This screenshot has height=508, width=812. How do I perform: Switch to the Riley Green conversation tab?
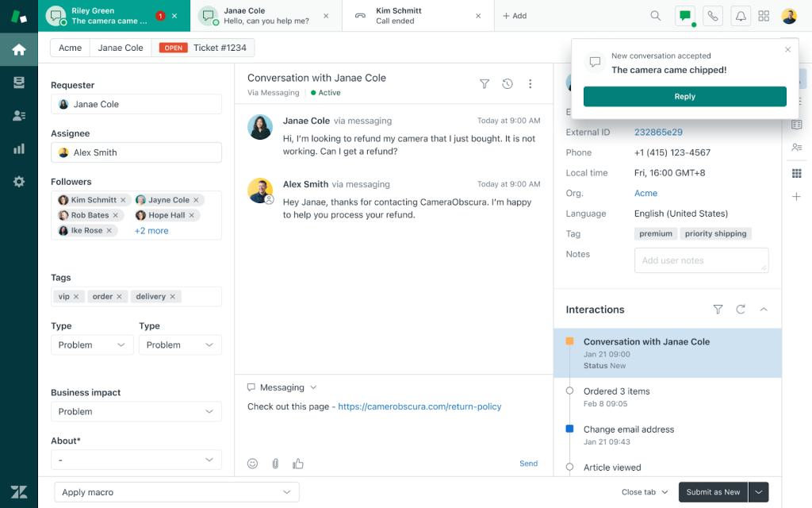111,15
